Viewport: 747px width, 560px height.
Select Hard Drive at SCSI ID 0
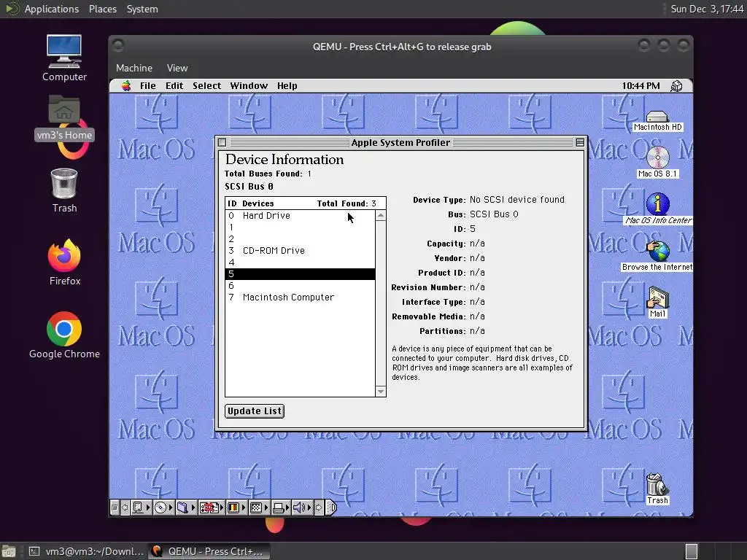pos(300,216)
